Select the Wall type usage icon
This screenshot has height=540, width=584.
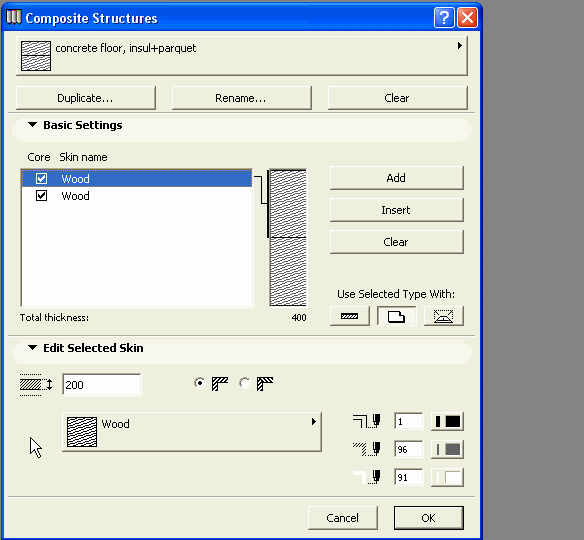pos(350,316)
